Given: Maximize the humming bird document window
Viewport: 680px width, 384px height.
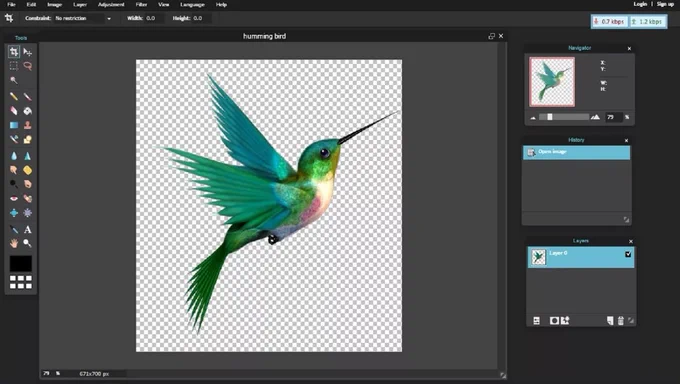Looking at the screenshot, I should click(491, 36).
